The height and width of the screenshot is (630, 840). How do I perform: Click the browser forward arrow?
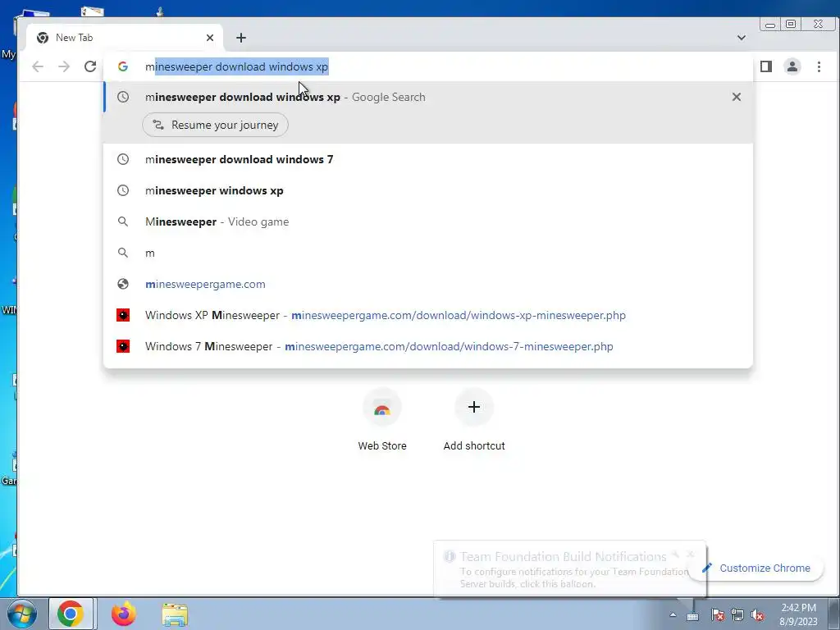(x=64, y=66)
